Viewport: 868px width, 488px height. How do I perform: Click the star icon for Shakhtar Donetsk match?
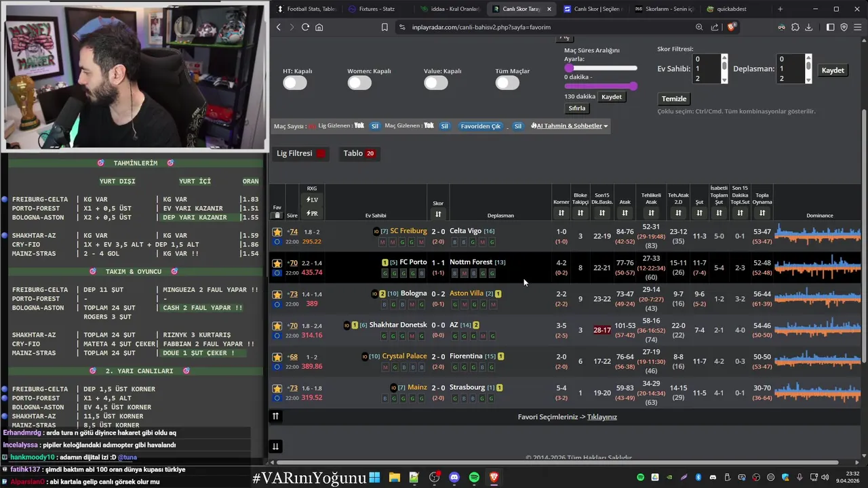(x=277, y=326)
